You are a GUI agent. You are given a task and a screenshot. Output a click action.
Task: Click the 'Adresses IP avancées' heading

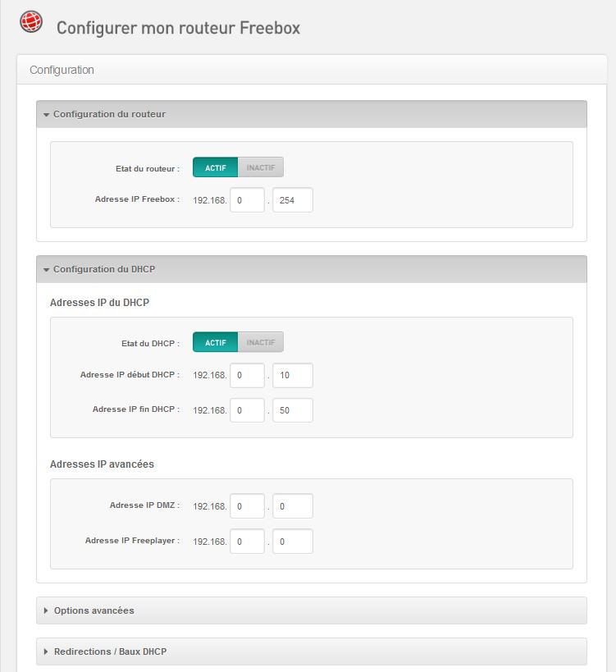[x=102, y=464]
